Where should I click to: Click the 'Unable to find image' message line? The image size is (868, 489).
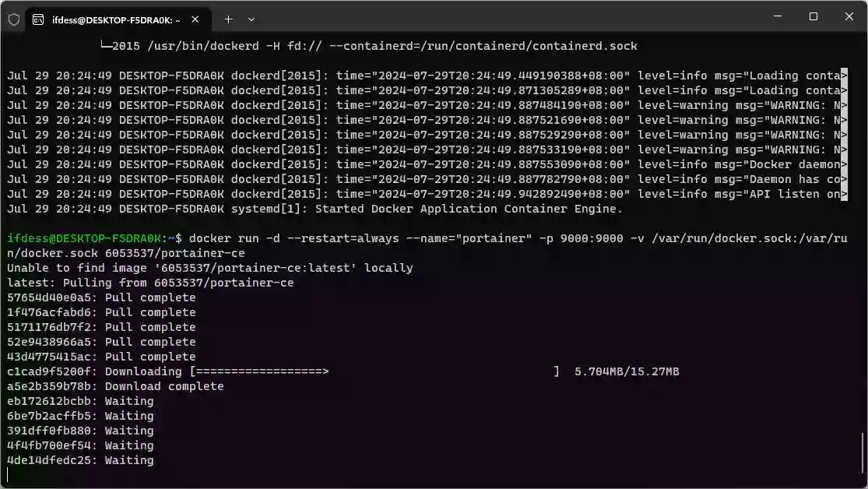click(x=210, y=268)
